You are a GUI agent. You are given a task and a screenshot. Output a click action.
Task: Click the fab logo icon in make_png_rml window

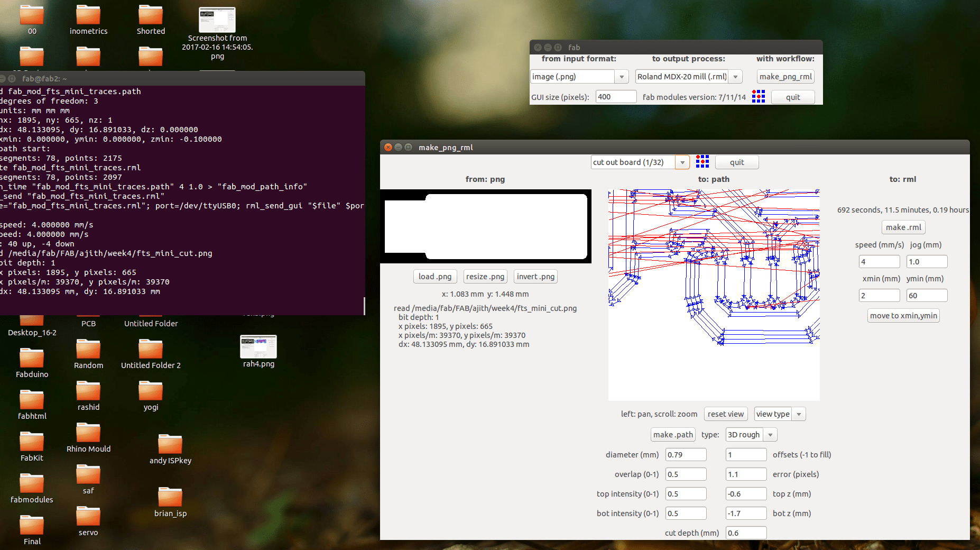(x=702, y=162)
